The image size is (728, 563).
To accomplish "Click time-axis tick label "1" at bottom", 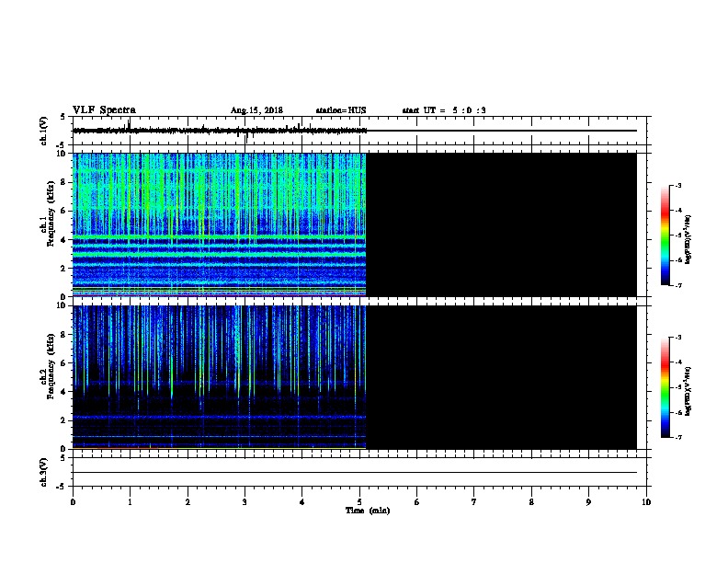I will [130, 502].
